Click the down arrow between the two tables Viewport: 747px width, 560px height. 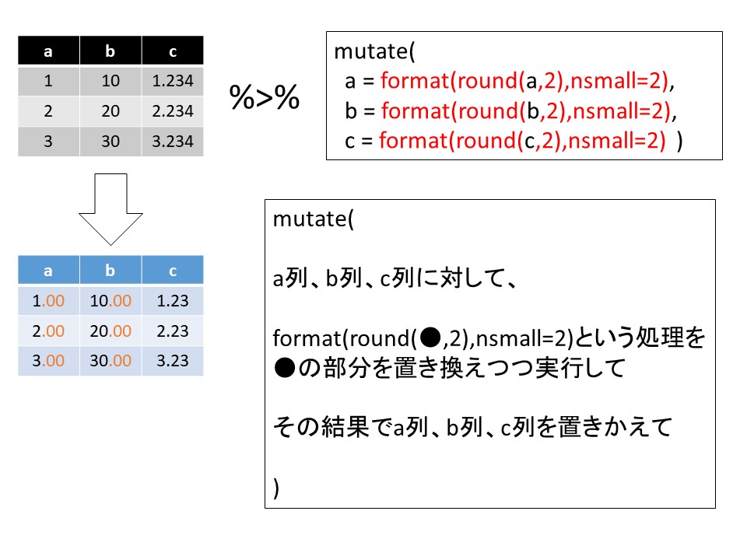[x=111, y=208]
